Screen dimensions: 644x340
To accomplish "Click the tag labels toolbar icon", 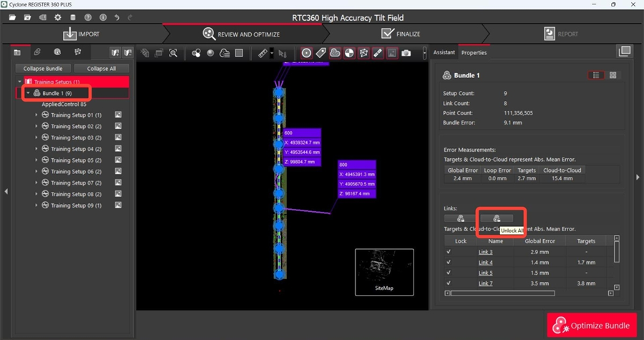I will tap(321, 53).
